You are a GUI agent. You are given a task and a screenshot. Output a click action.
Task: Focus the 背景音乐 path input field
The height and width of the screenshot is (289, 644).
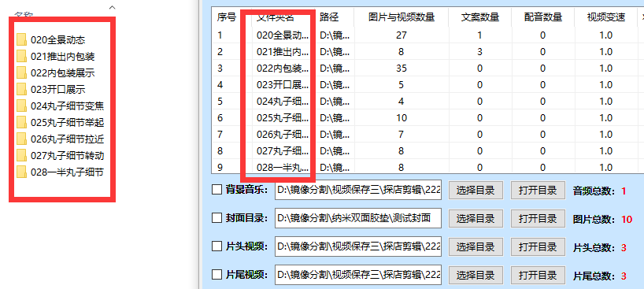358,190
